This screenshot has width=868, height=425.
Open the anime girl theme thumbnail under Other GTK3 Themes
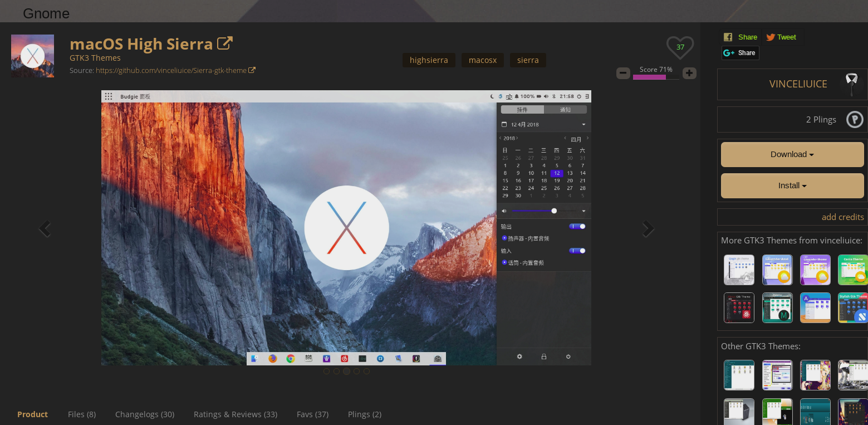coord(815,375)
